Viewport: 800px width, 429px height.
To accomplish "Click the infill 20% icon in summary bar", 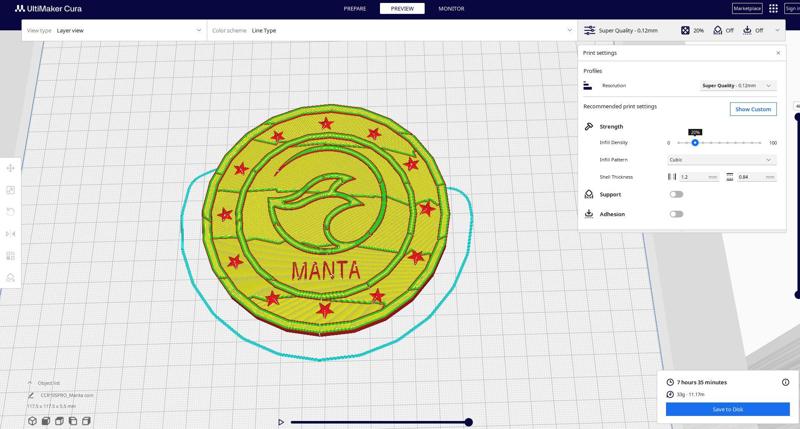I will (685, 31).
